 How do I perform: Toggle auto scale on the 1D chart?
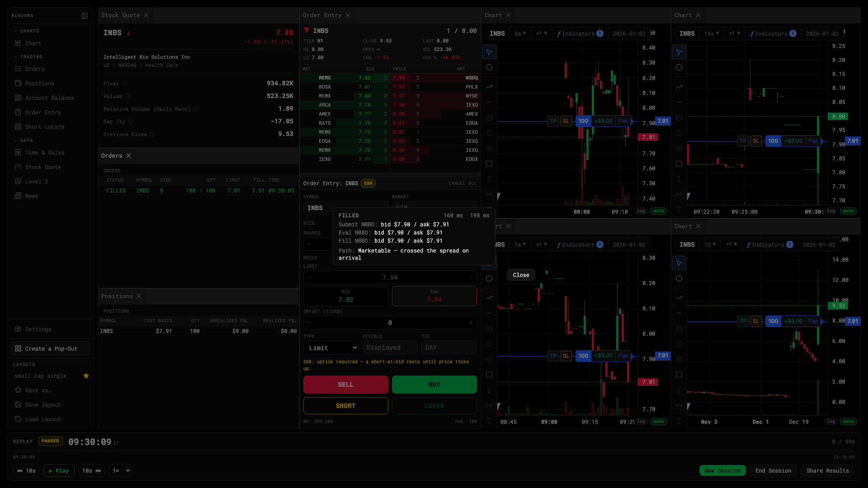[x=849, y=422]
